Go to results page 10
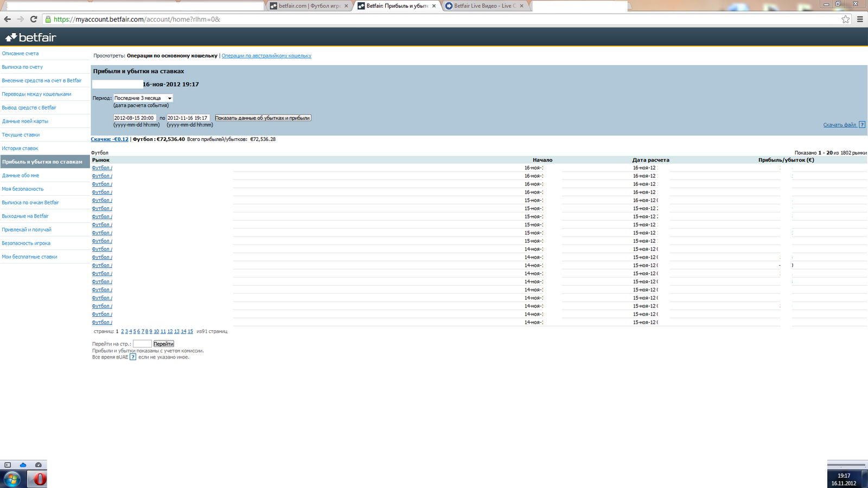Viewport: 868px width, 488px height. (156, 331)
